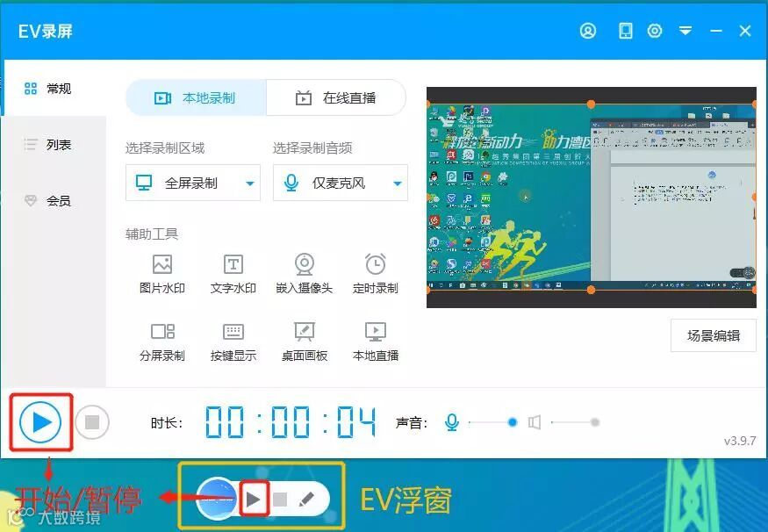Click the 辅助工具 heading
Screen dimensions: 768x532
click(152, 234)
